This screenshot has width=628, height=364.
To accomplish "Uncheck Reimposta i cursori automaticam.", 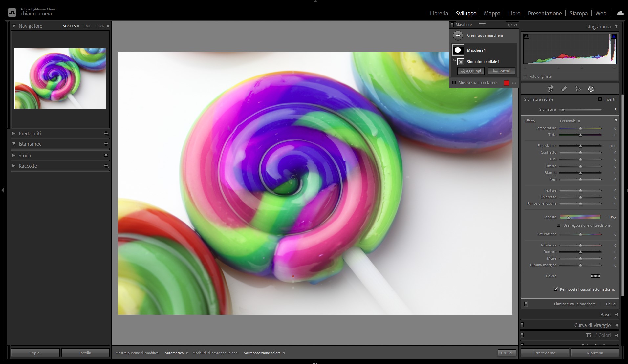I will 556,289.
